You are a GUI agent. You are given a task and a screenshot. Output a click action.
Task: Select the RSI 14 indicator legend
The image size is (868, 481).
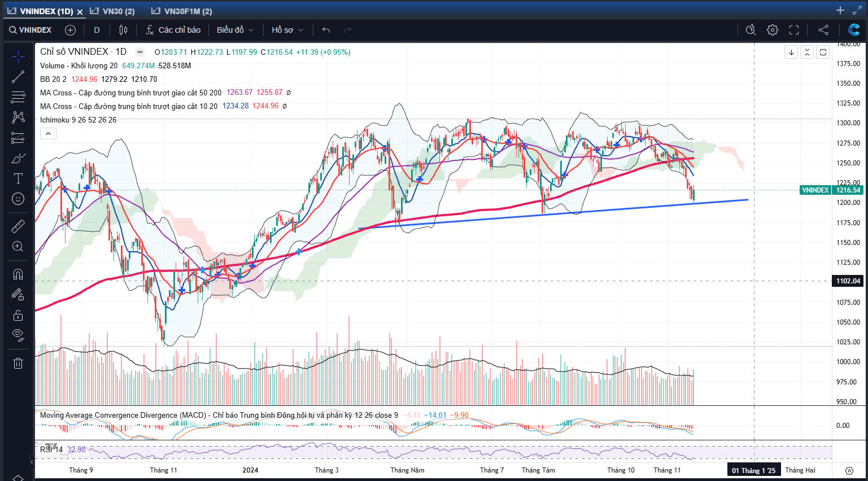pyautogui.click(x=51, y=449)
